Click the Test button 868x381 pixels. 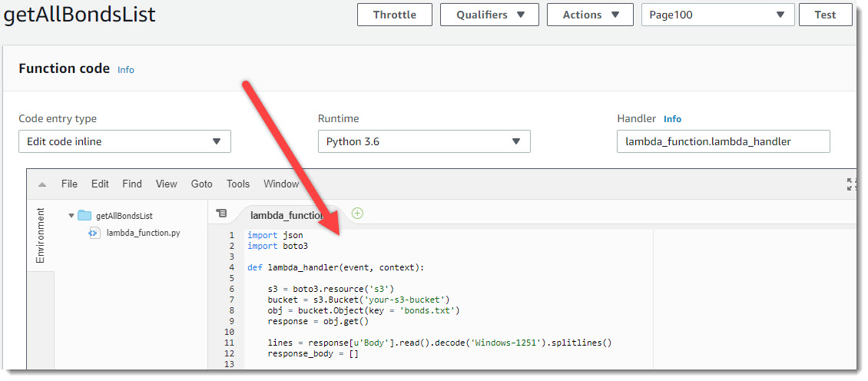click(x=825, y=15)
